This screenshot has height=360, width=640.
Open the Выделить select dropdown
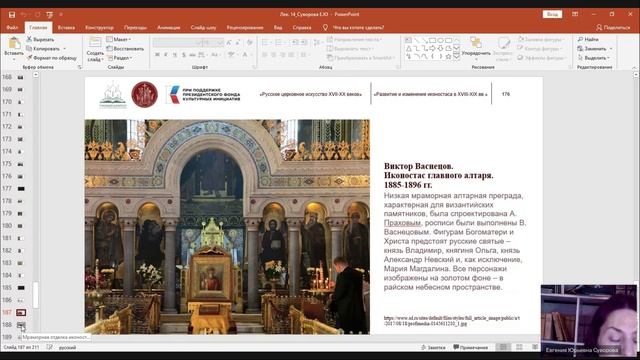pos(594,58)
